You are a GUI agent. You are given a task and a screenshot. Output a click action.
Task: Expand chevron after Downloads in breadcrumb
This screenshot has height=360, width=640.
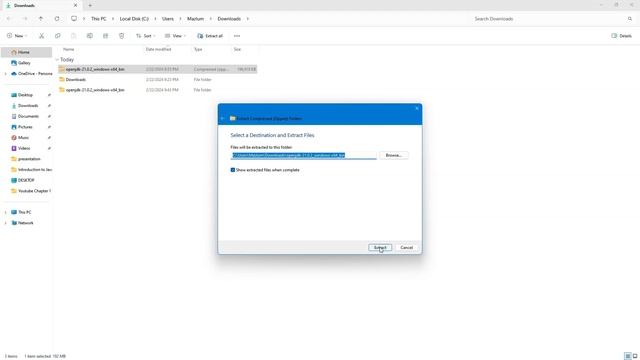[x=247, y=19]
